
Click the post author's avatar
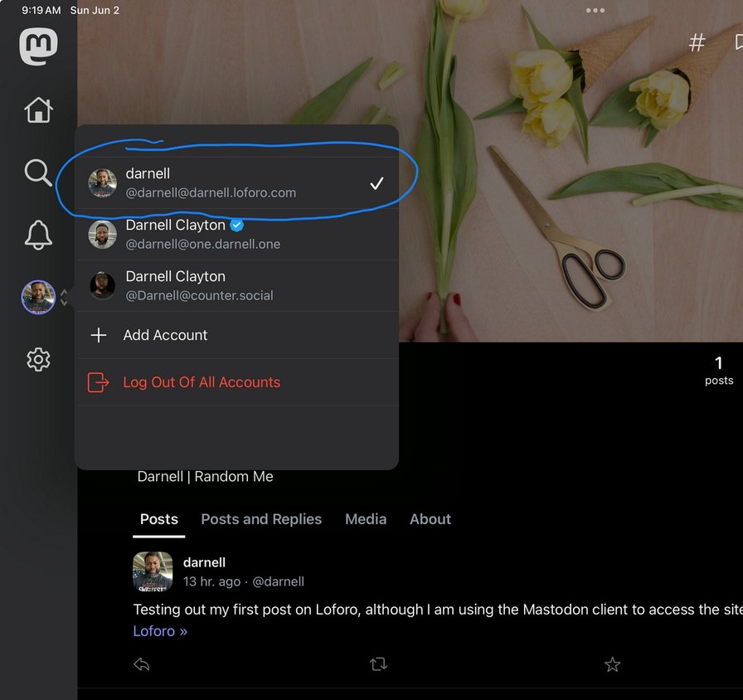[x=153, y=571]
